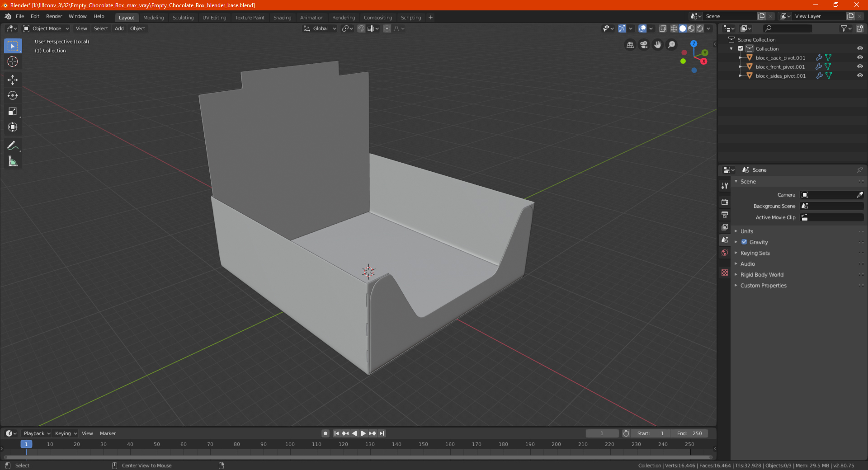
Task: Play animation forward
Action: (x=363, y=433)
